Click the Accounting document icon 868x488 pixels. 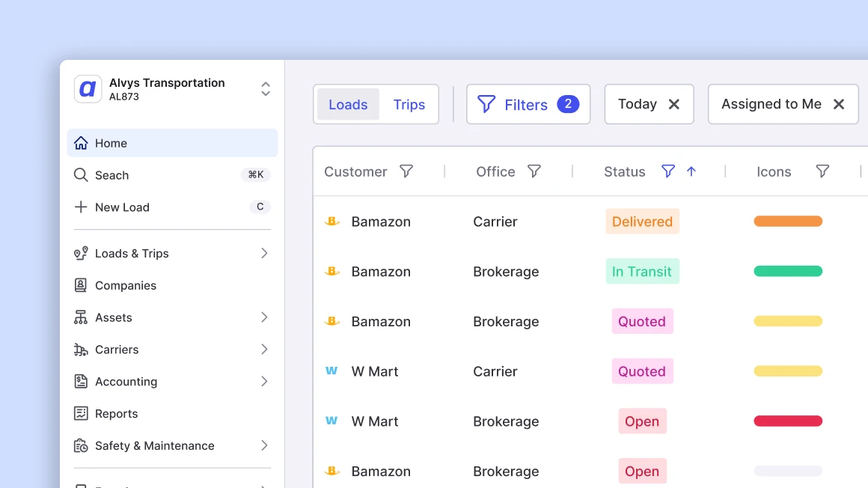pyautogui.click(x=81, y=382)
